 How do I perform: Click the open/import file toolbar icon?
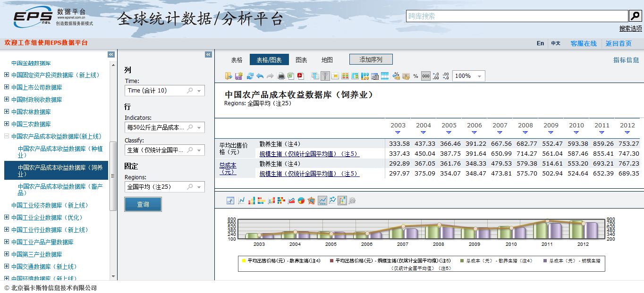[229, 76]
